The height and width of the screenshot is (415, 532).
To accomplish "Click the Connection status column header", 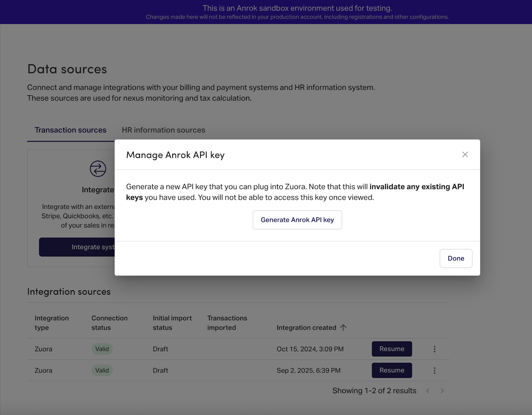I will click(x=109, y=323).
